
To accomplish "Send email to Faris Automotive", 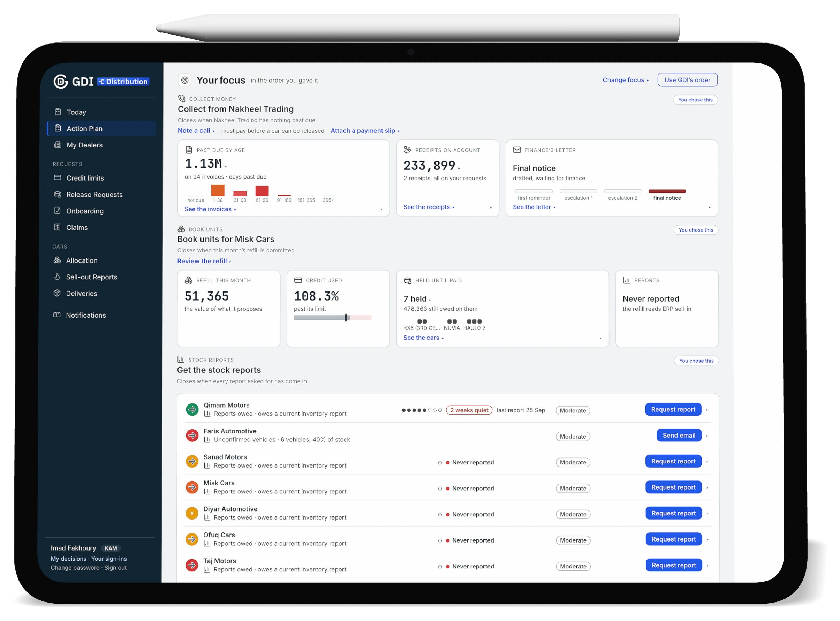I will tap(679, 435).
